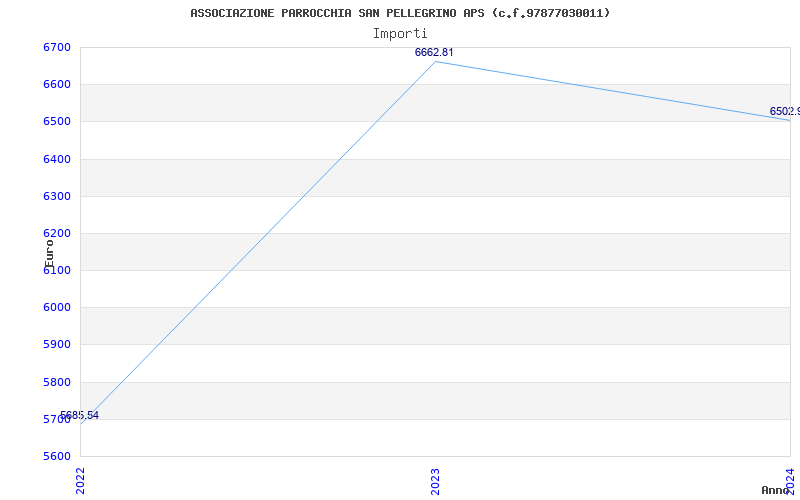Click the chart title ASSOCIAZIONE PARROCCHIA SAN PELLEGRINO APS
Screen dimensions: 800x500
tap(400, 13)
